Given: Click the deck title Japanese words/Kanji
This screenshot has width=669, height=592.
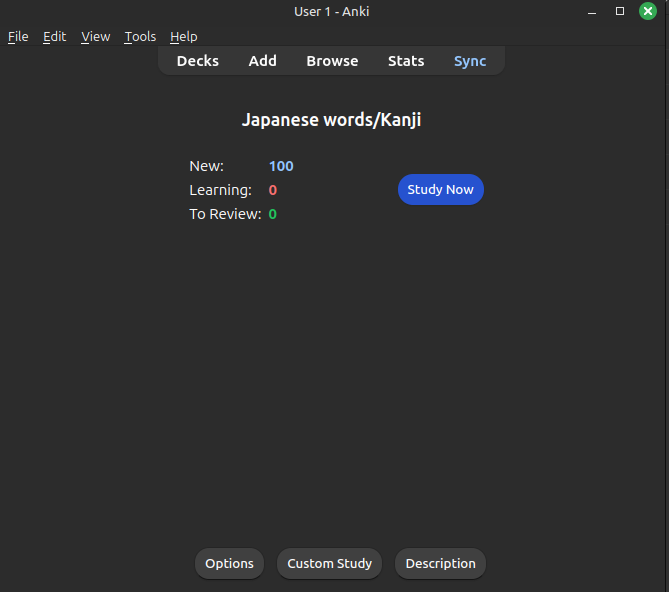Looking at the screenshot, I should point(332,119).
